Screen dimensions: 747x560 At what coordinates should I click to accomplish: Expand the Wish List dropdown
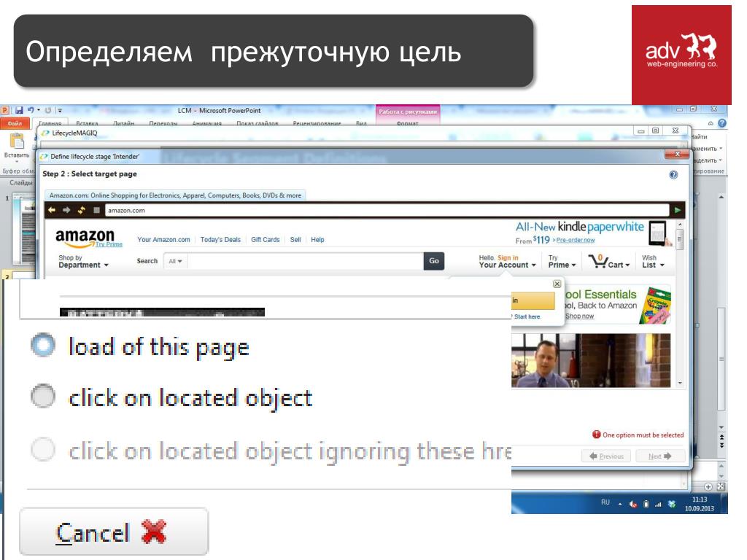click(653, 262)
